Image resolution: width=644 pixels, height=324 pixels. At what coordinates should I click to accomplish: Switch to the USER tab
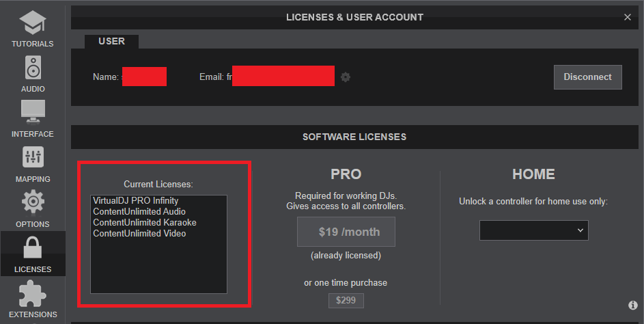111,42
